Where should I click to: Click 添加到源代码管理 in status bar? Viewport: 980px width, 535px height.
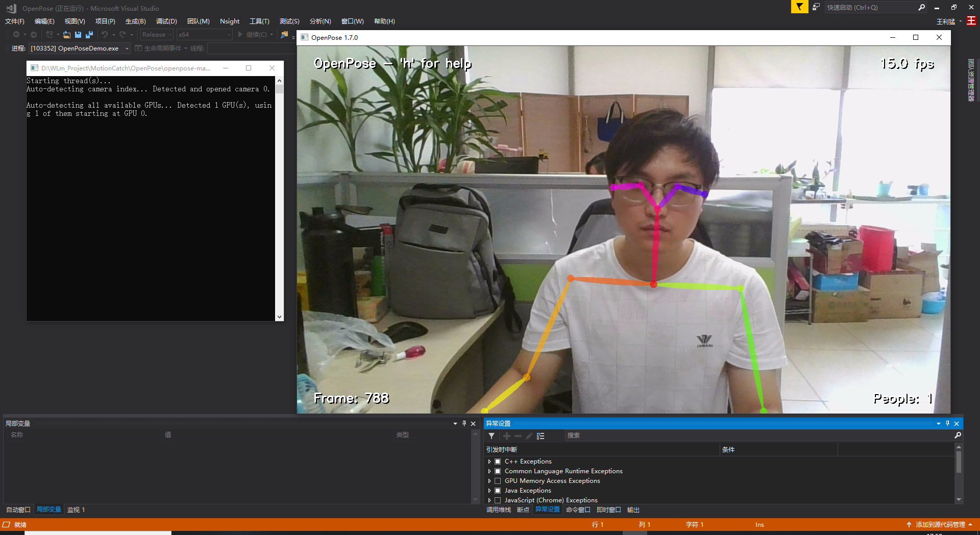940,525
